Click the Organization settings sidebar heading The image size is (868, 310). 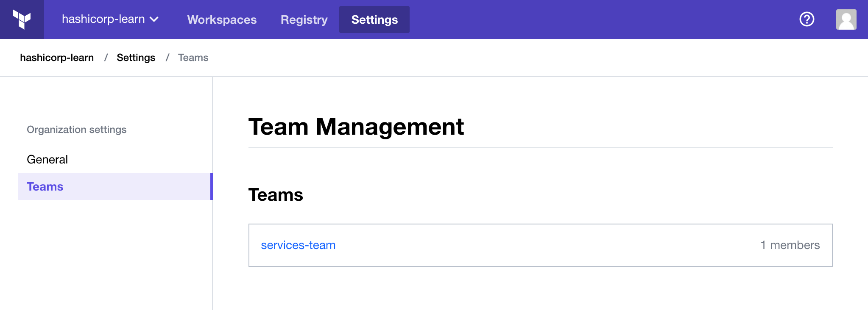pos(77,130)
